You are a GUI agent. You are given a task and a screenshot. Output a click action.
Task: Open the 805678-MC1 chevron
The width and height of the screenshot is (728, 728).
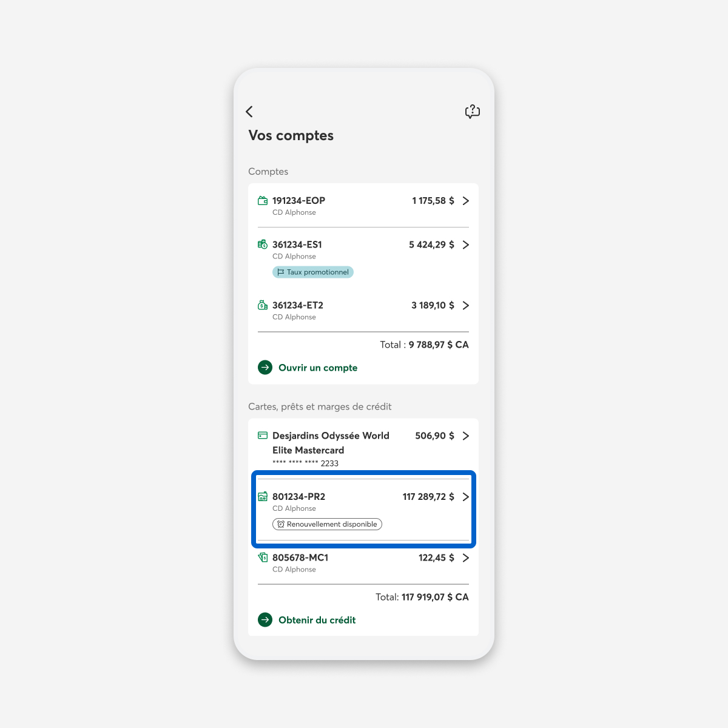click(x=466, y=558)
